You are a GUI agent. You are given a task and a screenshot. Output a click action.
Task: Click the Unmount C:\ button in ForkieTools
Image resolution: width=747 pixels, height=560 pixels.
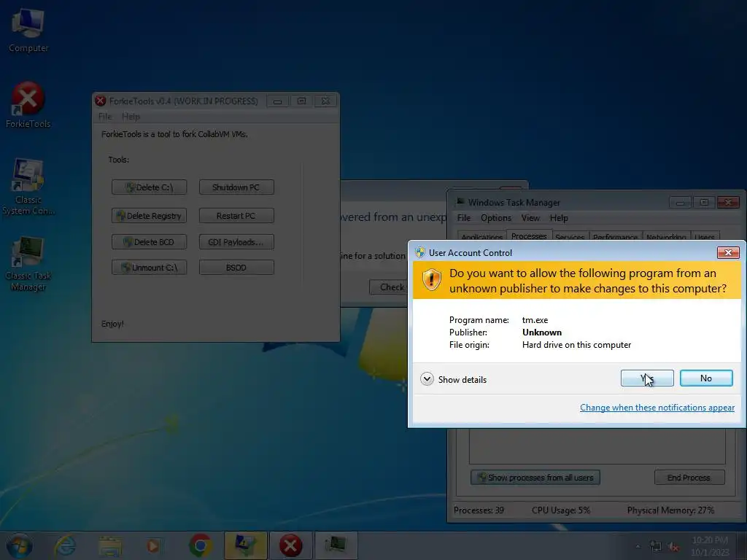point(149,268)
